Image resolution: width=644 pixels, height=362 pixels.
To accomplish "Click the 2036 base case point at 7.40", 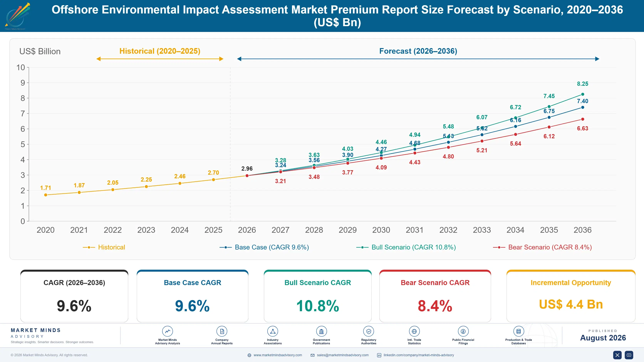I will tap(583, 107).
